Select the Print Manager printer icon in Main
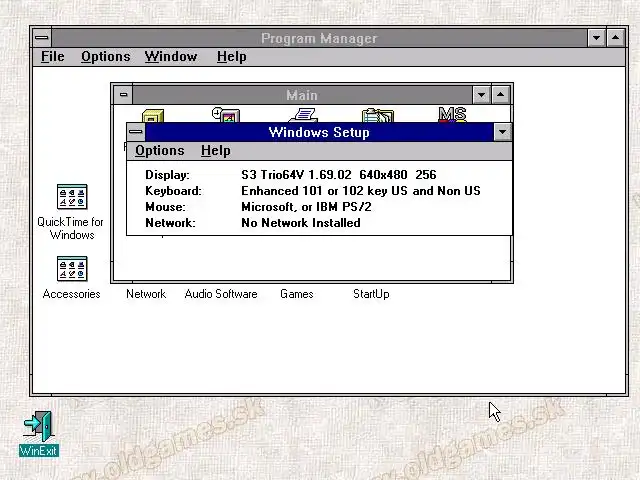Screen dimensions: 640x480 302,115
